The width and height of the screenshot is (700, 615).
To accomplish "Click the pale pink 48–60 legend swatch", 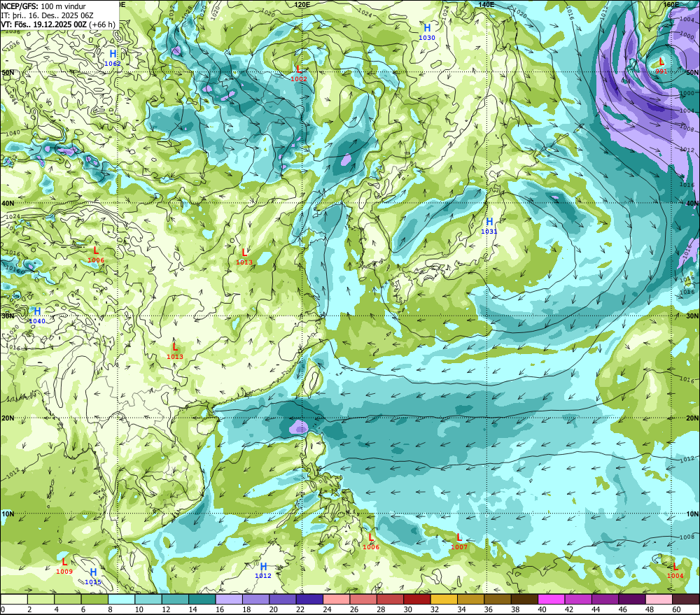I will [659, 599].
